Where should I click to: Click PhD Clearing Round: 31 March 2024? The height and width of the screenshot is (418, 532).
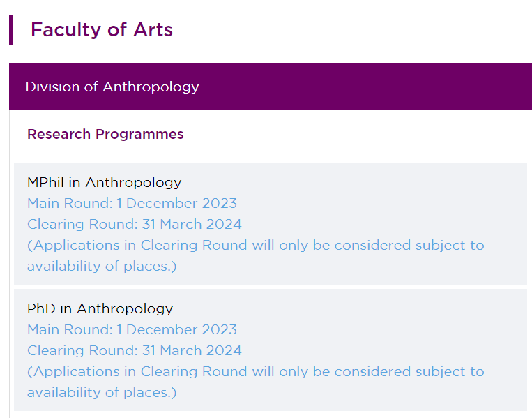click(x=135, y=350)
